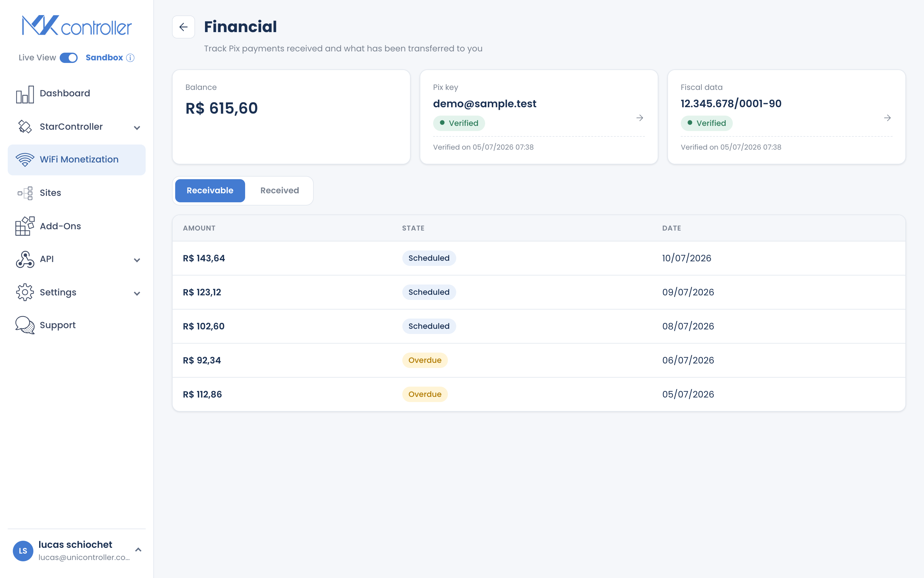Open the Add-Ons section

[76, 226]
